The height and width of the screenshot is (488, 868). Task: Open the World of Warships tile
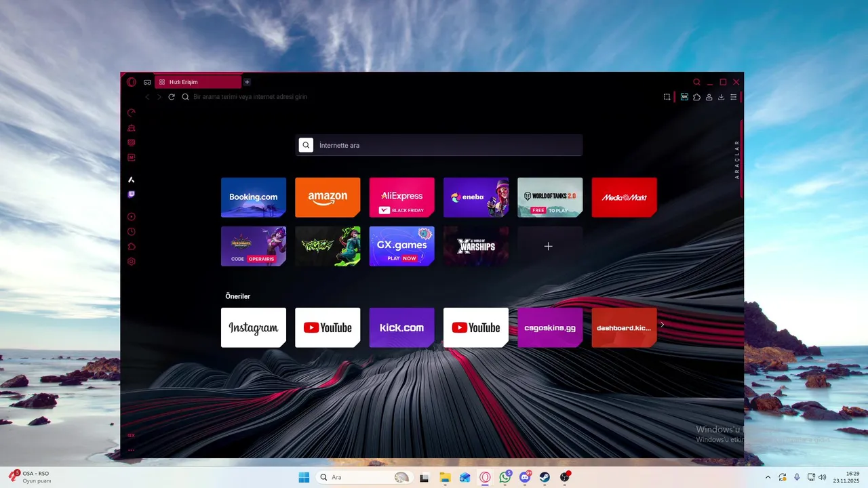[x=476, y=246]
